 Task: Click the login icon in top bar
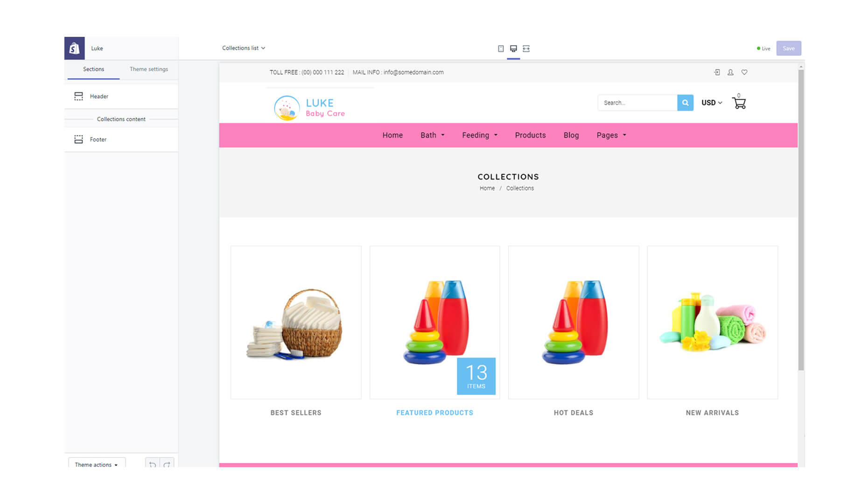(x=717, y=72)
